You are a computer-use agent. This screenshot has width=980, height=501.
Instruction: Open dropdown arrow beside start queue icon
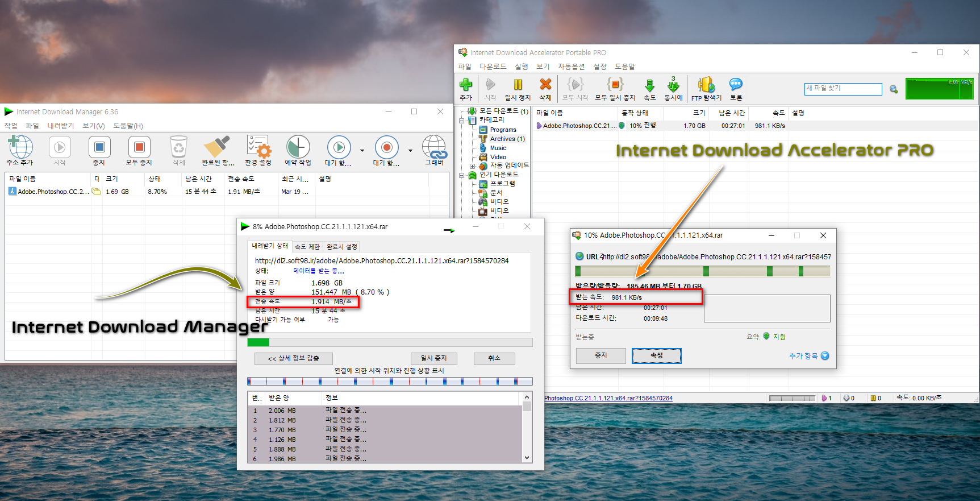pos(362,151)
